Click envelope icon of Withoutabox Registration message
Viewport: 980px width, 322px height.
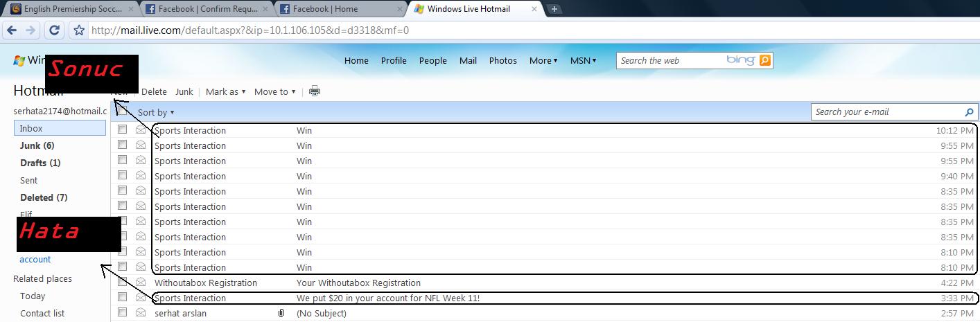coord(141,283)
